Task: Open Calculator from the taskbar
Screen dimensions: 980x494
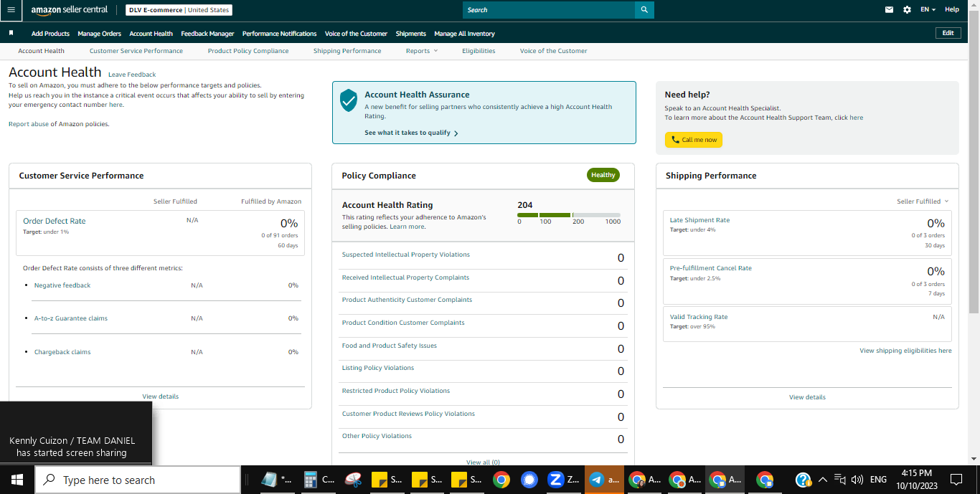Action: [x=319, y=480]
